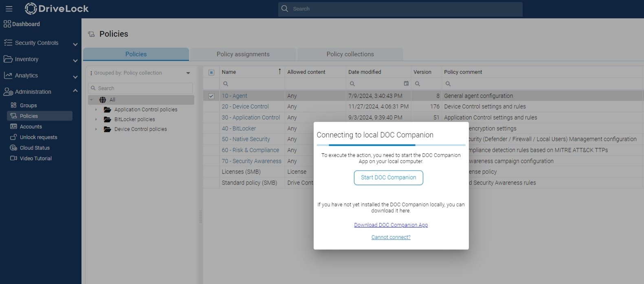Image resolution: width=644 pixels, height=284 pixels.
Task: Switch to the Policies tab
Action: coord(136,54)
